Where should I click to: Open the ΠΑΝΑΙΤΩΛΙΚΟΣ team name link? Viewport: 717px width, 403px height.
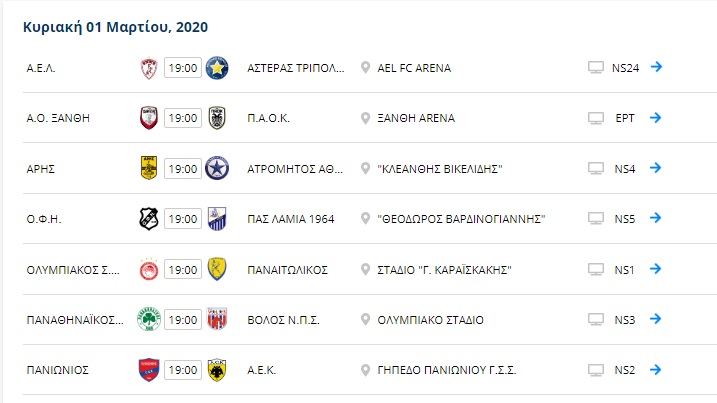[x=288, y=270]
